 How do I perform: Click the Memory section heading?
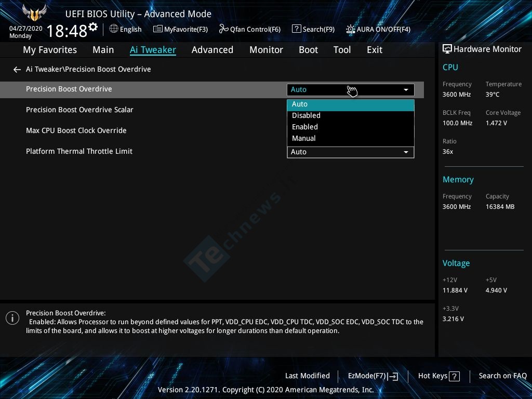458,179
